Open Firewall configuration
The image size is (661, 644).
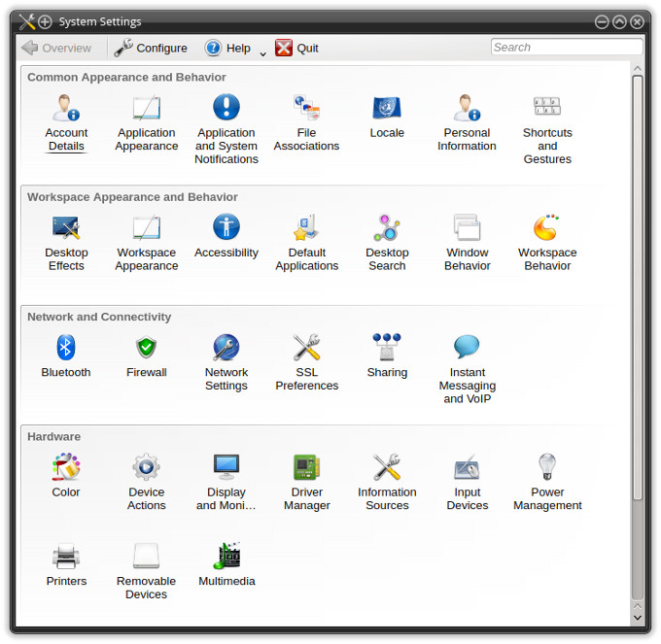(x=146, y=356)
